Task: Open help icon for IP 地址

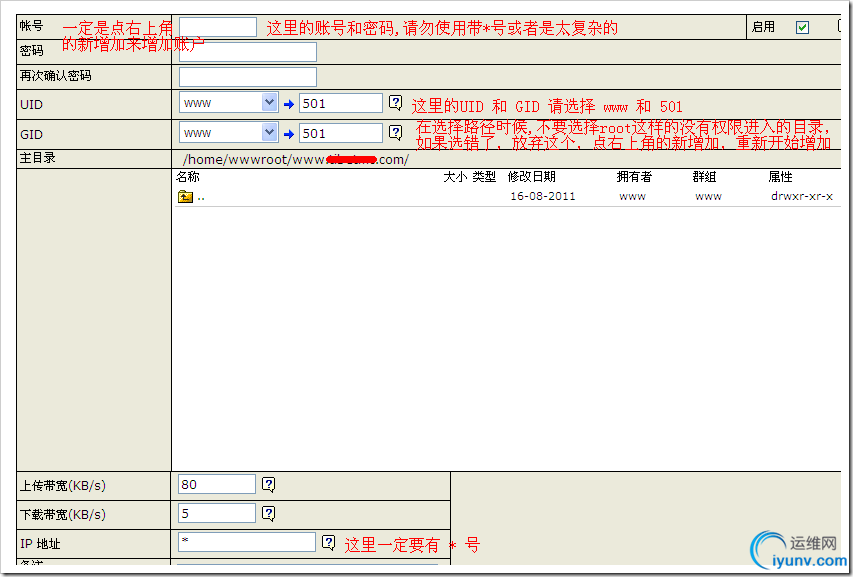Action: coord(329,543)
